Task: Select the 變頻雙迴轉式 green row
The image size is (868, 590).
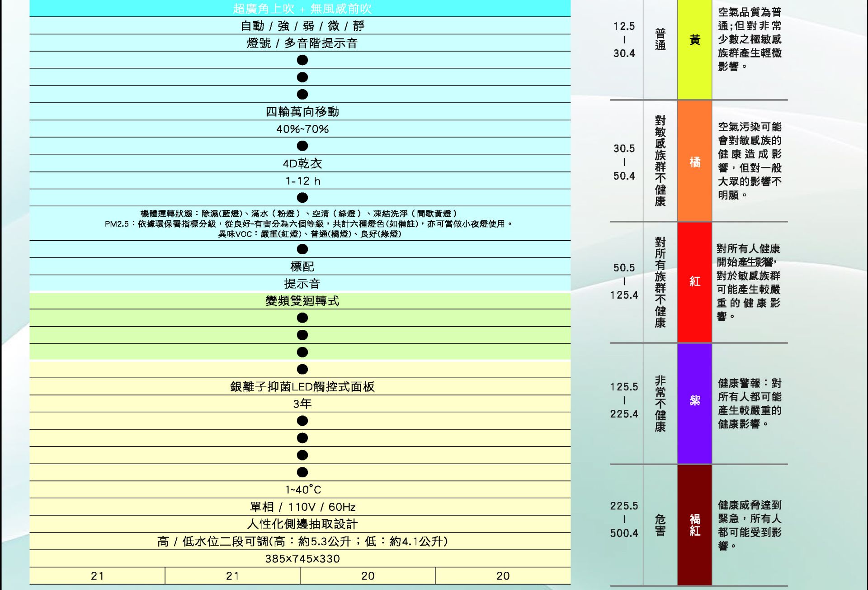Action: pos(302,301)
